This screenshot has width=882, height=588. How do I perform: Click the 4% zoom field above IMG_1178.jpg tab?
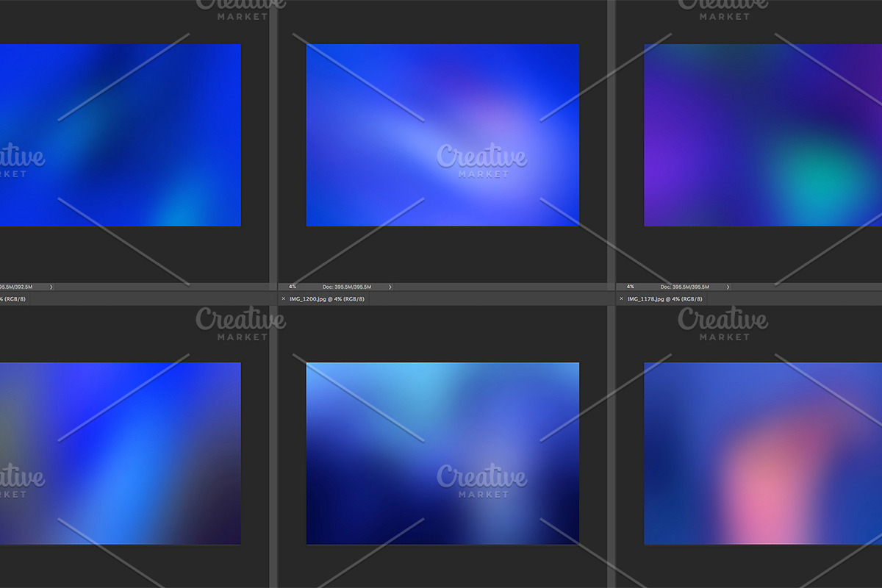pos(631,287)
